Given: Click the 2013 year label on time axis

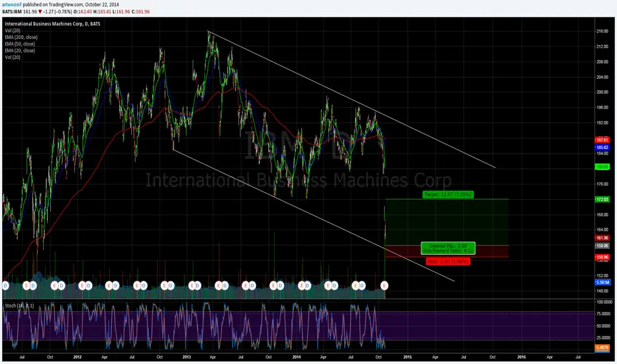Looking at the screenshot, I should pyautogui.click(x=187, y=357).
